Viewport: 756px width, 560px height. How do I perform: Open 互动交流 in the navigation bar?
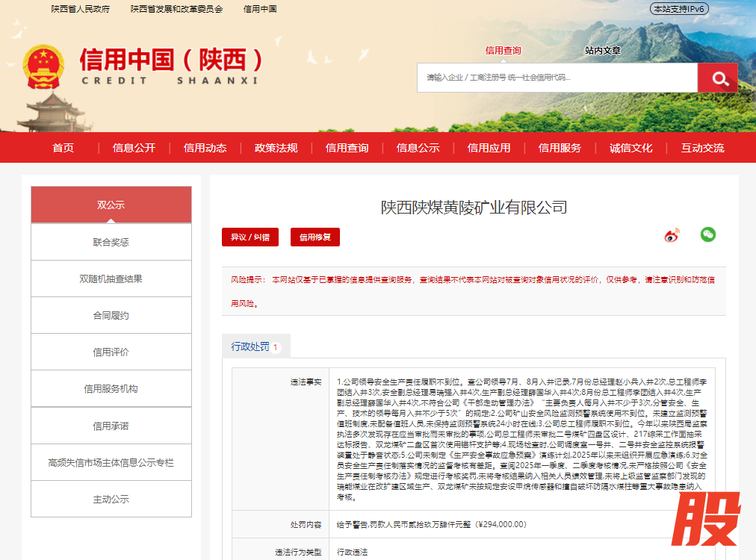click(x=702, y=148)
